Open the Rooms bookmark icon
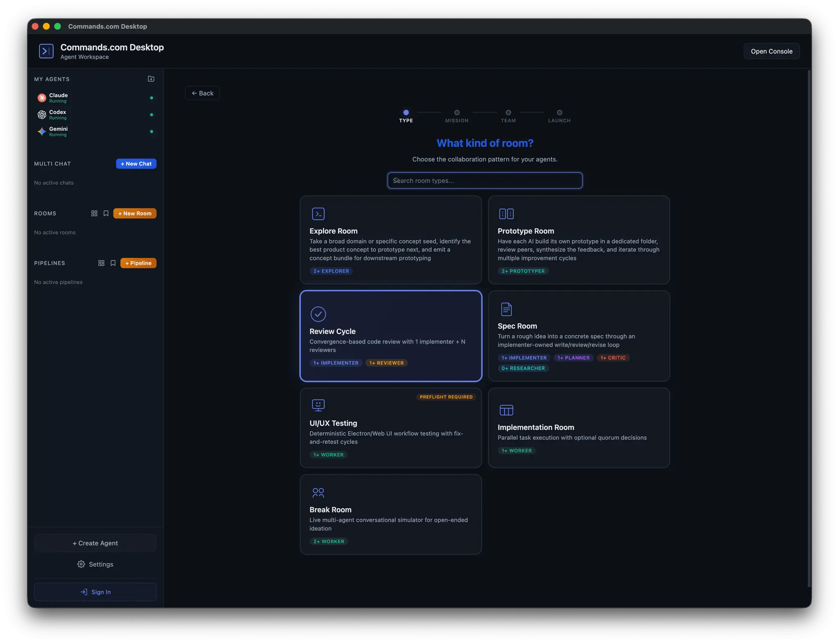Viewport: 839px width, 644px height. pyautogui.click(x=106, y=213)
